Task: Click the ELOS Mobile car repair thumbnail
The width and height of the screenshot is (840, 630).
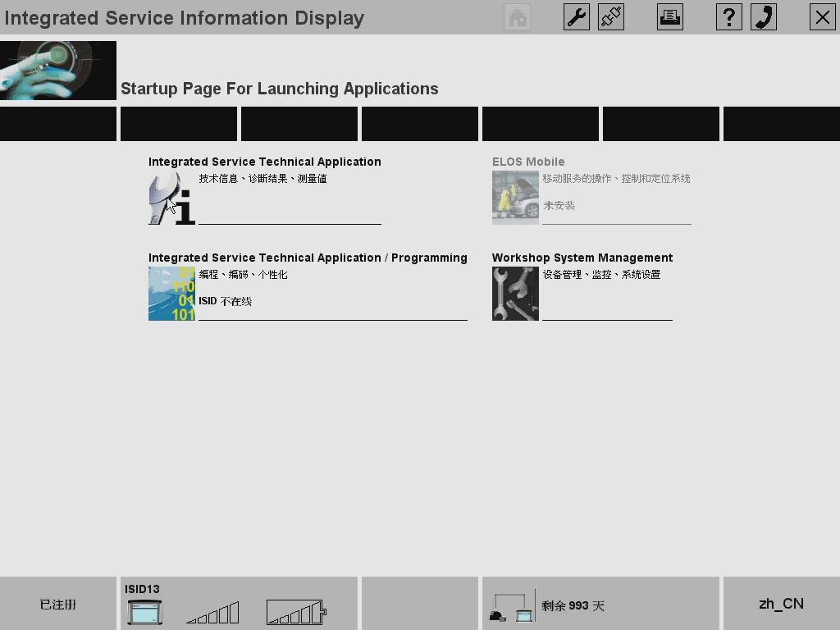Action: (x=515, y=198)
